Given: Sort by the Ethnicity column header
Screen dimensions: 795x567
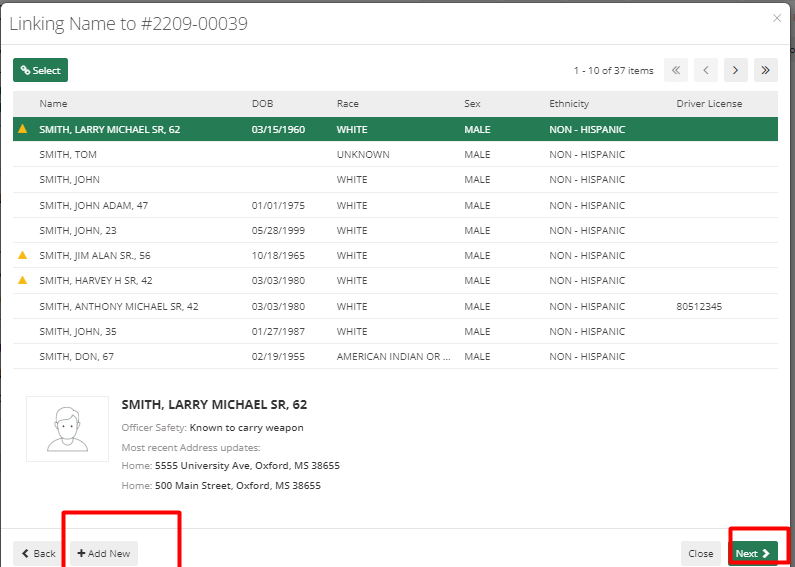Looking at the screenshot, I should point(569,103).
